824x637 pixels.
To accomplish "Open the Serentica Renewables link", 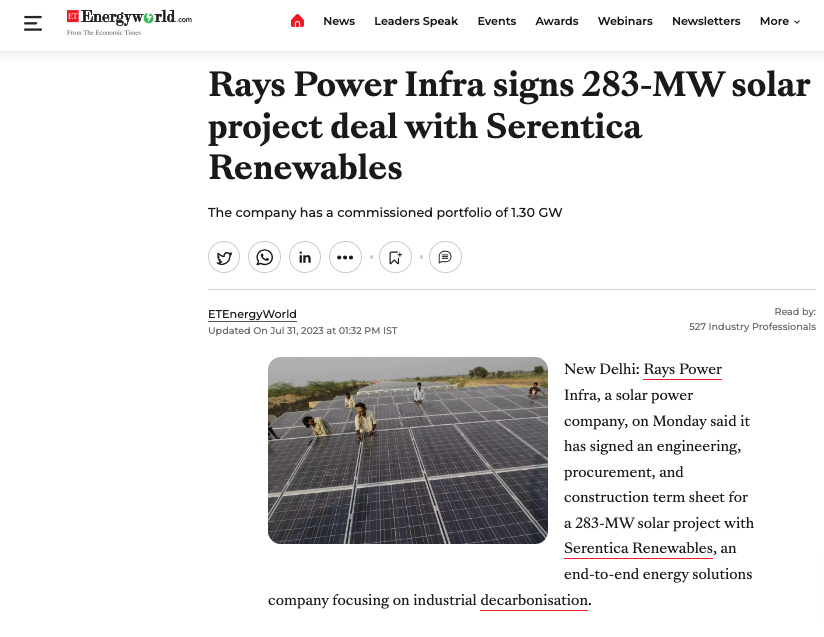I will coord(638,548).
